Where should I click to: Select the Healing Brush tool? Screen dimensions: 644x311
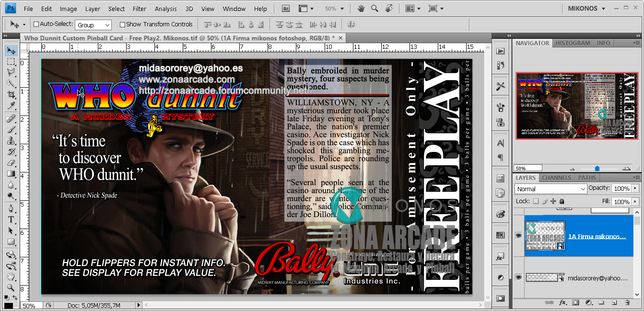coord(11,119)
